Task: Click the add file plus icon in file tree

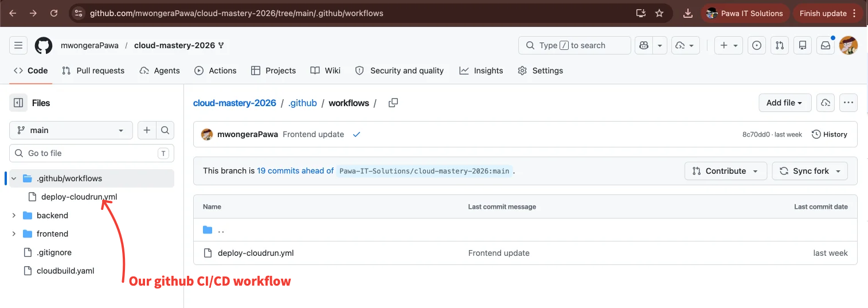Action: point(147,130)
